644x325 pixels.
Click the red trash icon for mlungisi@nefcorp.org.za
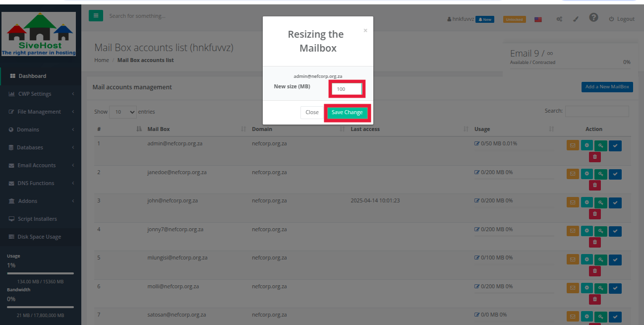595,271
